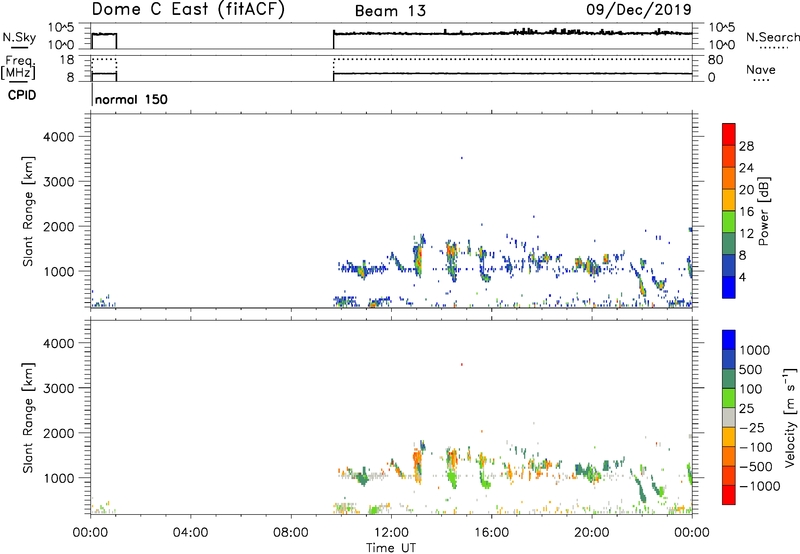The width and height of the screenshot is (800, 554).
Task: Click the 04:00 time tick label
Action: tap(191, 533)
